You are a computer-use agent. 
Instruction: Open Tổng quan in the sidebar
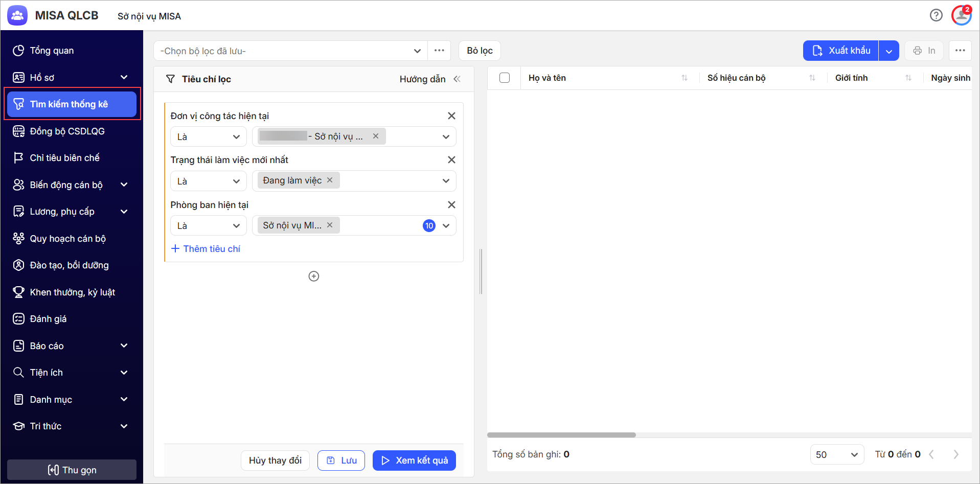52,51
